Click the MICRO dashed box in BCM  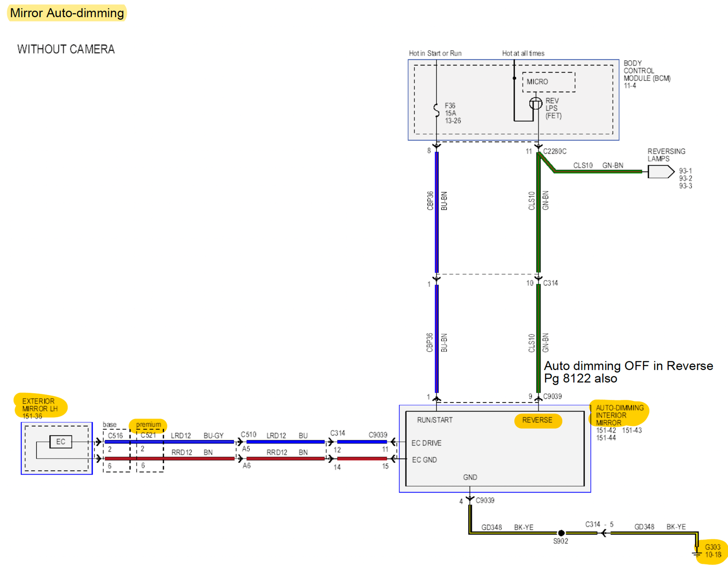pos(548,82)
